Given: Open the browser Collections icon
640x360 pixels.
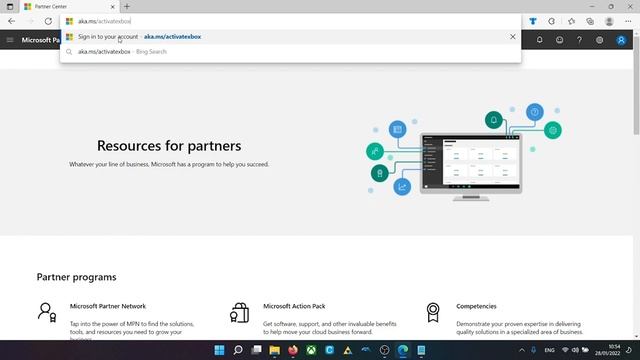Looking at the screenshot, I should click(590, 21).
